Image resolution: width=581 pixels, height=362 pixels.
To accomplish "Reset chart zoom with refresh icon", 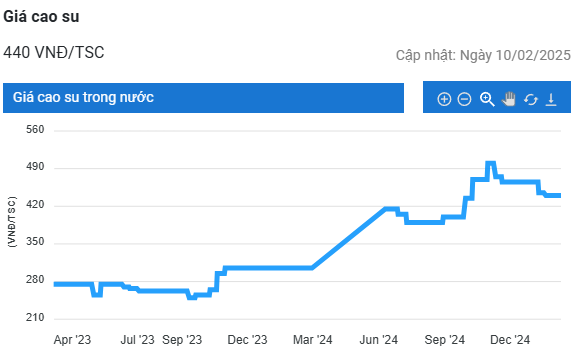I will point(531,99).
